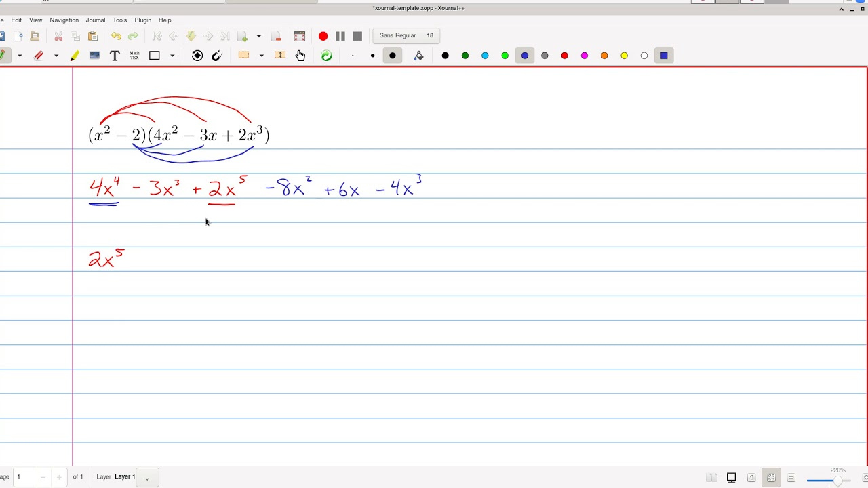The image size is (868, 488).
Task: Click the Fill paint bucket icon
Action: pos(419,56)
